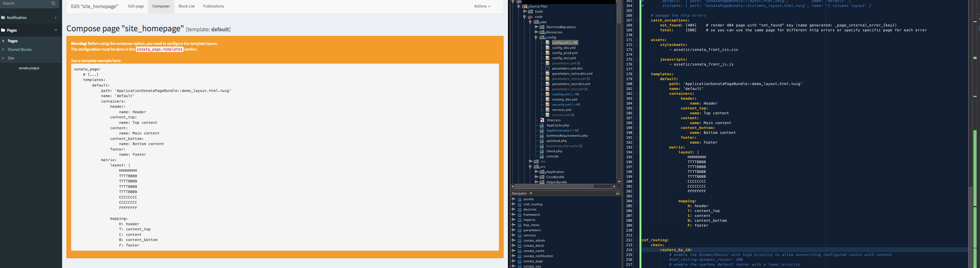Image resolution: width=980 pixels, height=268 pixels.
Task: Open Shared Blocks in sidebar
Action: pyautogui.click(x=19, y=50)
